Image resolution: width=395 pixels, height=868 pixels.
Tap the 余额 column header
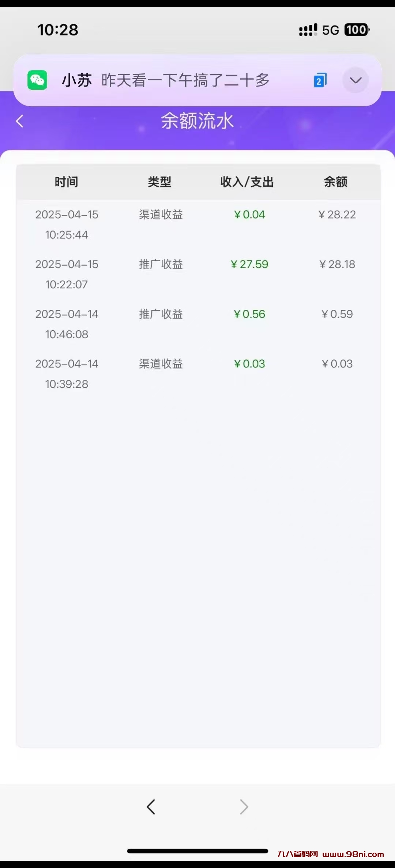pyautogui.click(x=335, y=182)
